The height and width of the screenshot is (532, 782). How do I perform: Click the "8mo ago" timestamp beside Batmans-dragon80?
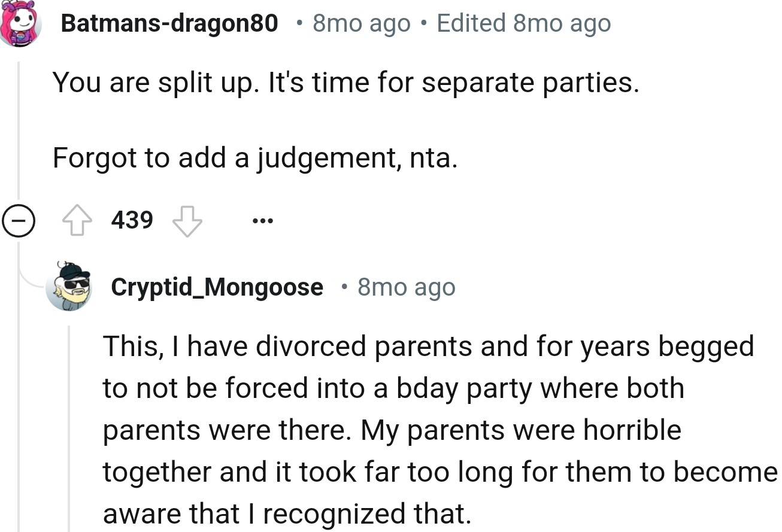[362, 23]
